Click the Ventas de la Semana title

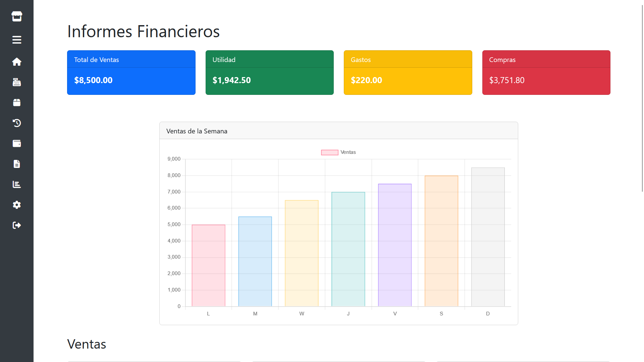pyautogui.click(x=197, y=131)
